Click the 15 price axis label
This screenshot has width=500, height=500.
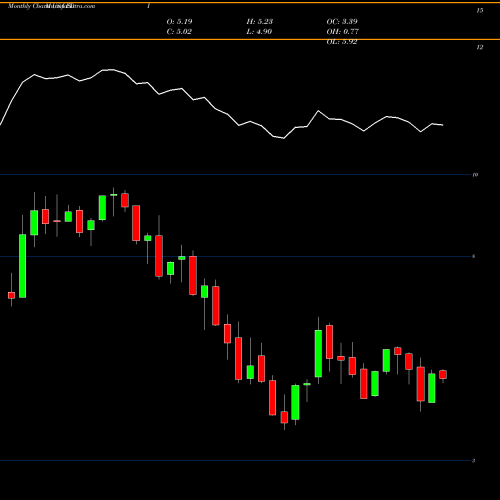(x=480, y=11)
